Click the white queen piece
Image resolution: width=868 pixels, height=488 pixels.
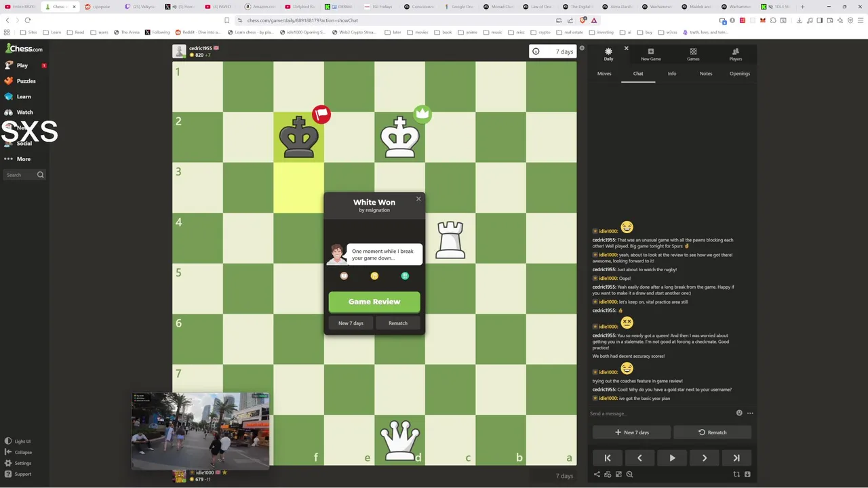tap(400, 440)
